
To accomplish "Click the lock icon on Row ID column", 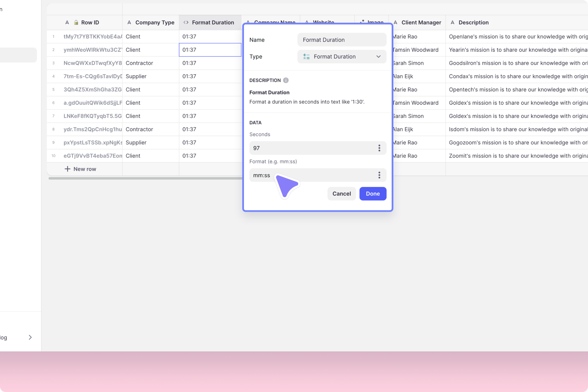I will coord(76,22).
